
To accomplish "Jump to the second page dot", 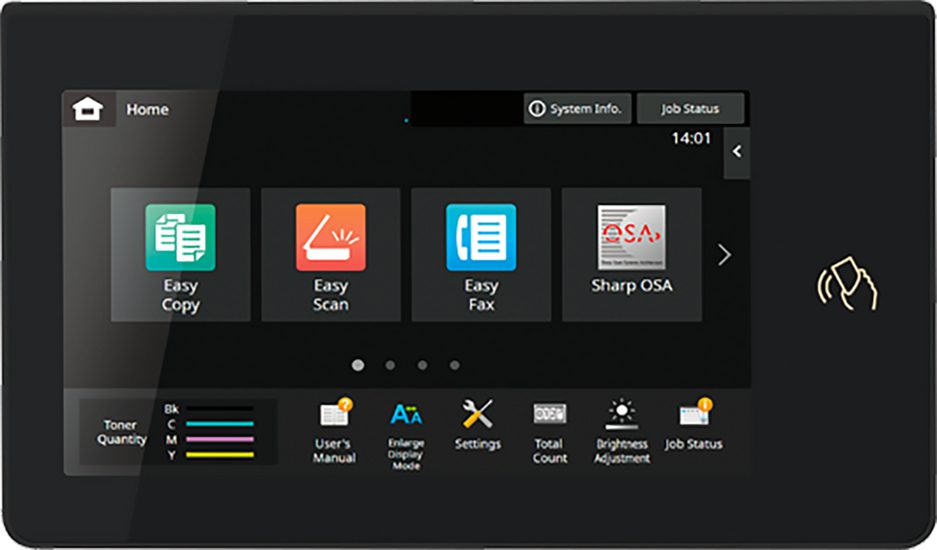I will pos(390,365).
